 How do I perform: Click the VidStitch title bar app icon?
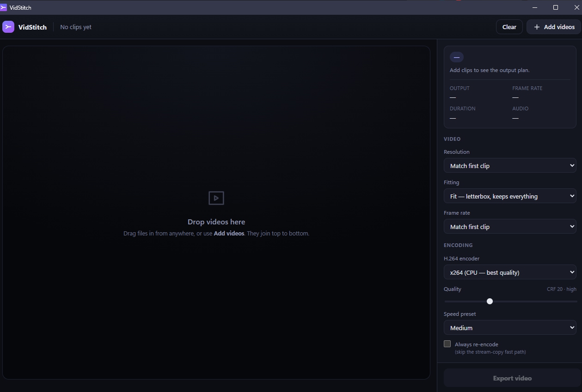(x=4, y=7)
